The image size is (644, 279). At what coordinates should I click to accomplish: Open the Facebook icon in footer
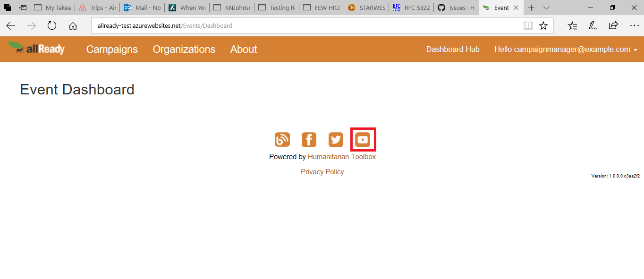coord(309,139)
